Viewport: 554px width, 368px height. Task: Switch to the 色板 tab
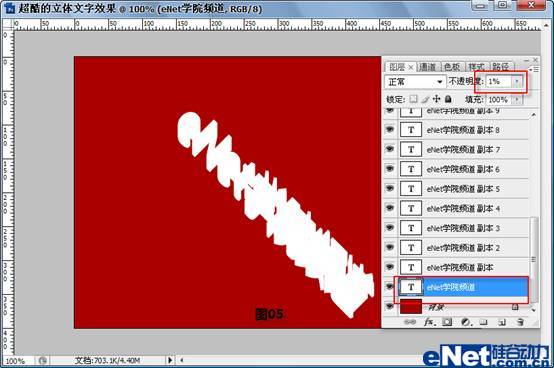coord(452,67)
